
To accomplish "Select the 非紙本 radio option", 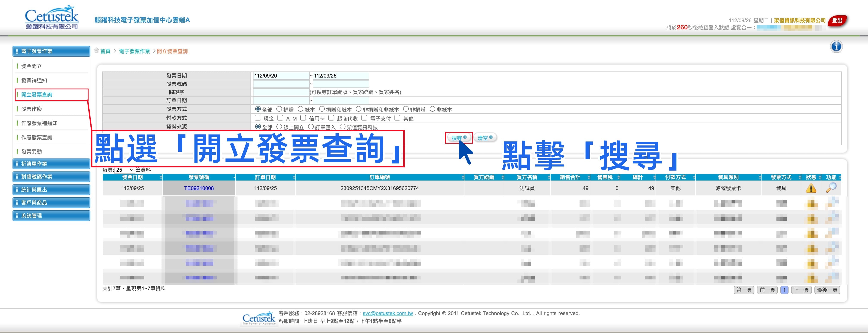I will (x=432, y=109).
